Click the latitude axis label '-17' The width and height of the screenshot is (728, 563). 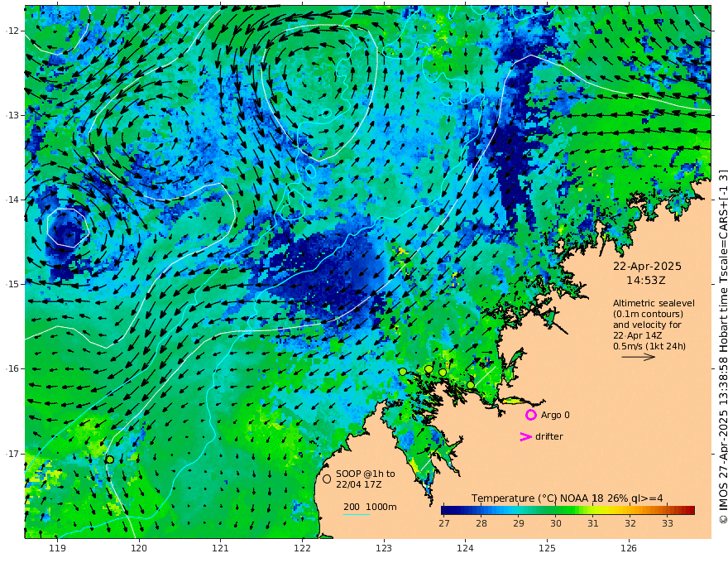click(12, 454)
